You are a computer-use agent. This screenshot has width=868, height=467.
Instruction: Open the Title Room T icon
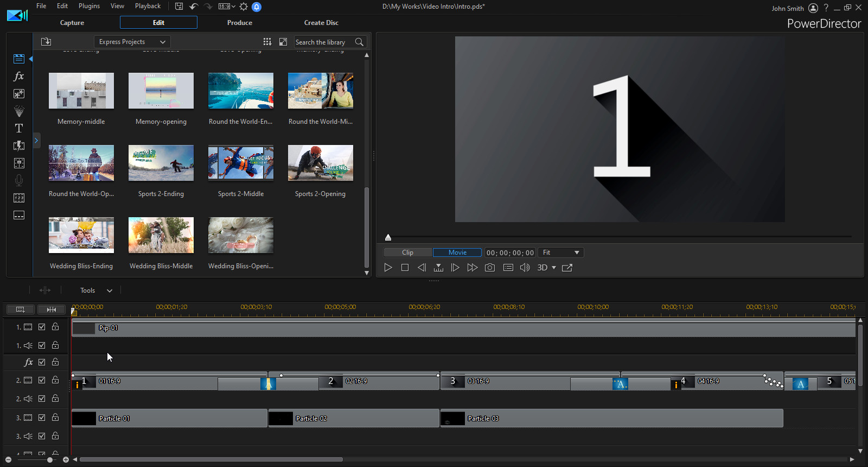click(x=19, y=128)
